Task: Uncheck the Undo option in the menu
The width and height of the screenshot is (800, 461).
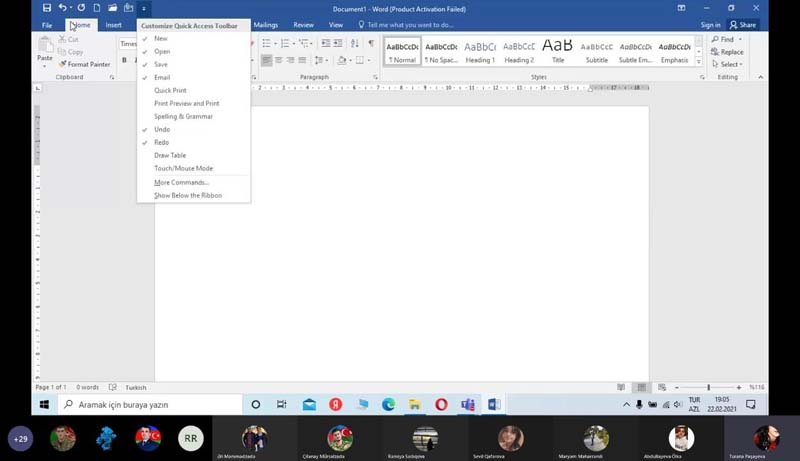Action: [162, 129]
